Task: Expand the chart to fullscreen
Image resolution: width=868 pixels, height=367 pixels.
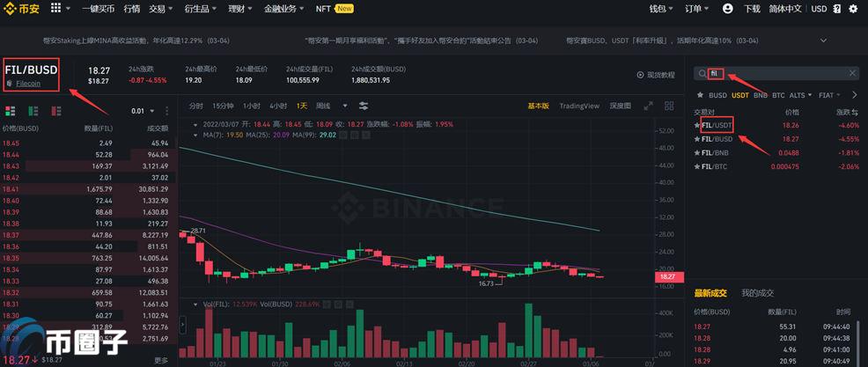Action: [x=649, y=106]
